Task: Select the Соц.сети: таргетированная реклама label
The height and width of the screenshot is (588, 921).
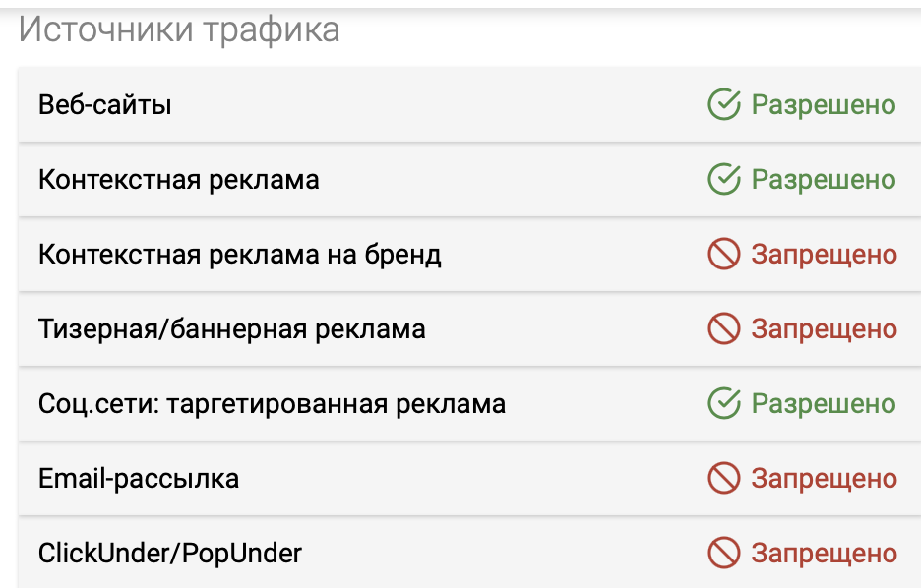Action: 272,404
